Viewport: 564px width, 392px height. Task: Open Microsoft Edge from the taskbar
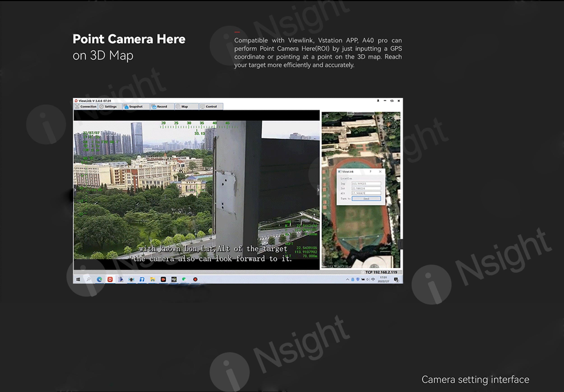99,279
